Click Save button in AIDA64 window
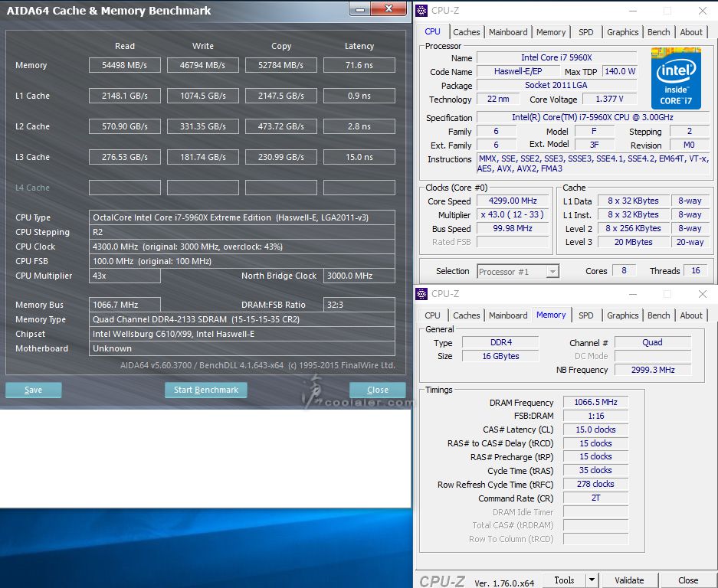718x588 pixels. coord(34,390)
